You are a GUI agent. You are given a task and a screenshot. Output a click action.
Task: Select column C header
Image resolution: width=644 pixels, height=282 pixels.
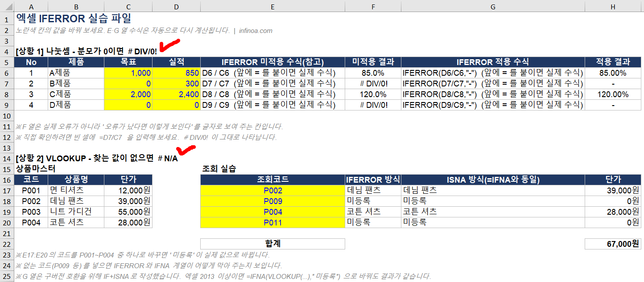point(128,7)
